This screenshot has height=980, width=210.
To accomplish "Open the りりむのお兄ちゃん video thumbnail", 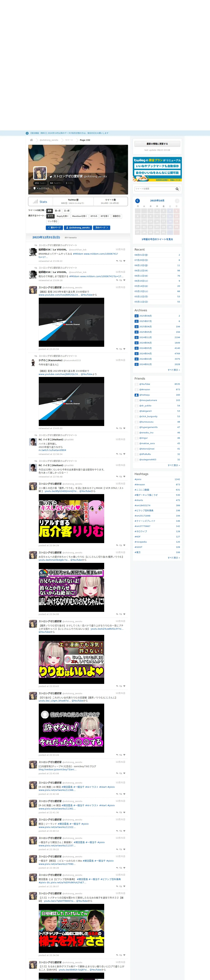I will tap(71, 587).
